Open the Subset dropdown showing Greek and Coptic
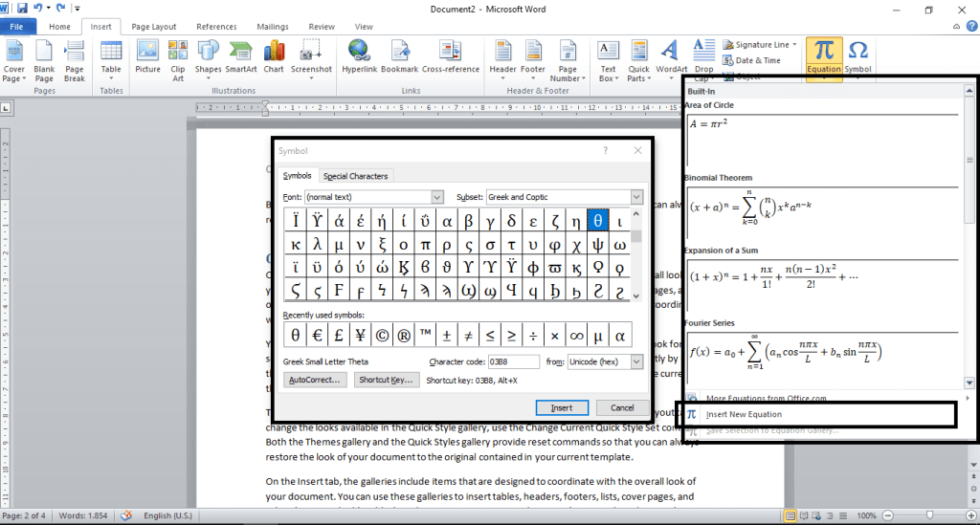The height and width of the screenshot is (525, 980). click(636, 197)
